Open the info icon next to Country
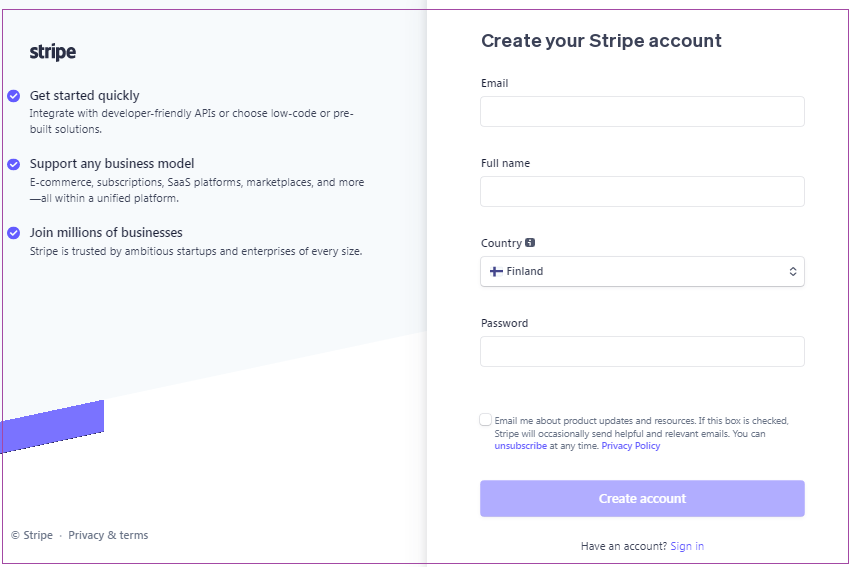 click(530, 243)
